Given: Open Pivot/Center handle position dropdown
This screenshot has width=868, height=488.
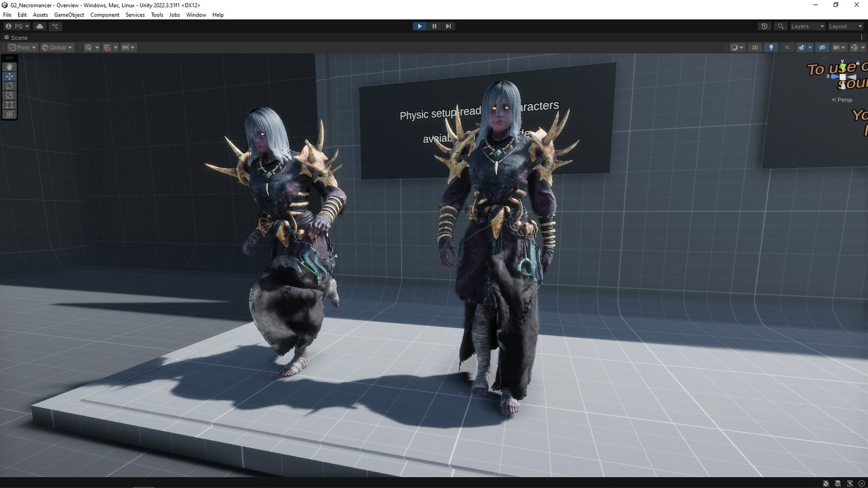Looking at the screenshot, I should (22, 47).
